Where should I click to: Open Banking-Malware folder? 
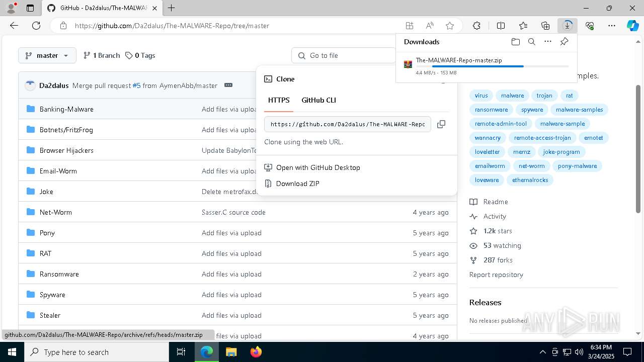66,109
